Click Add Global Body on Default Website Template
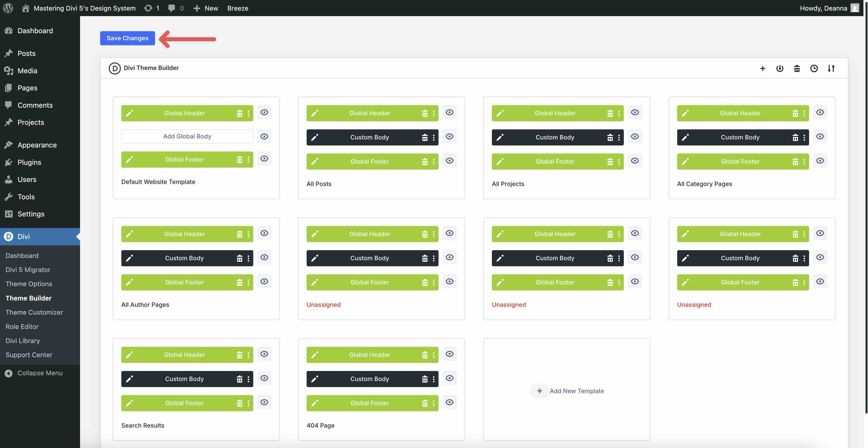The height and width of the screenshot is (448, 868). coord(187,136)
